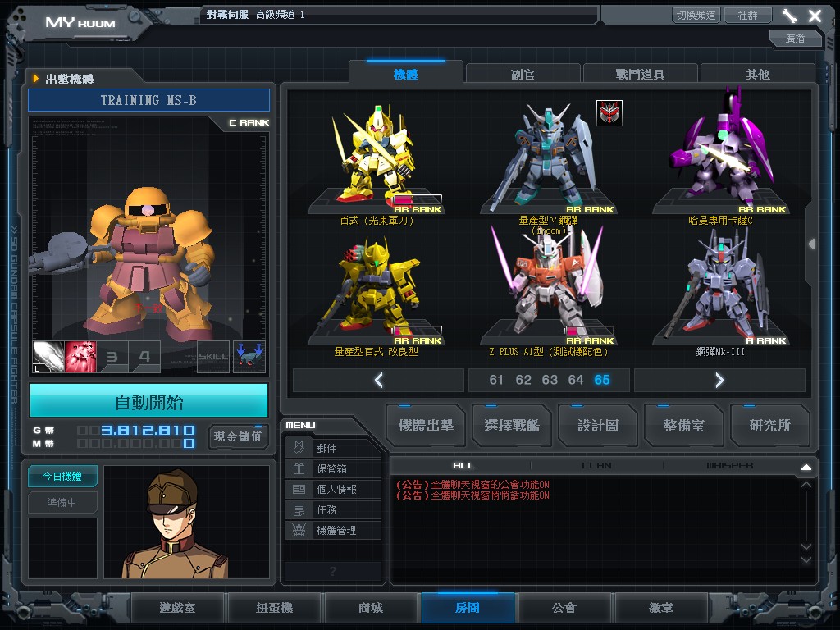Click the unit management mech-head icon
The width and height of the screenshot is (840, 630).
[x=299, y=531]
